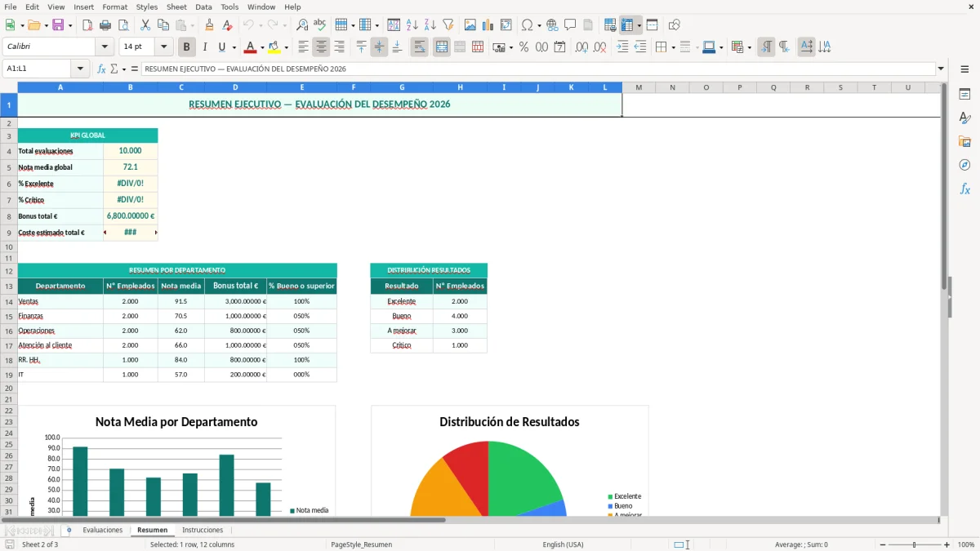The height and width of the screenshot is (551, 980).
Task: Open underline style dropdown arrow
Action: [234, 47]
